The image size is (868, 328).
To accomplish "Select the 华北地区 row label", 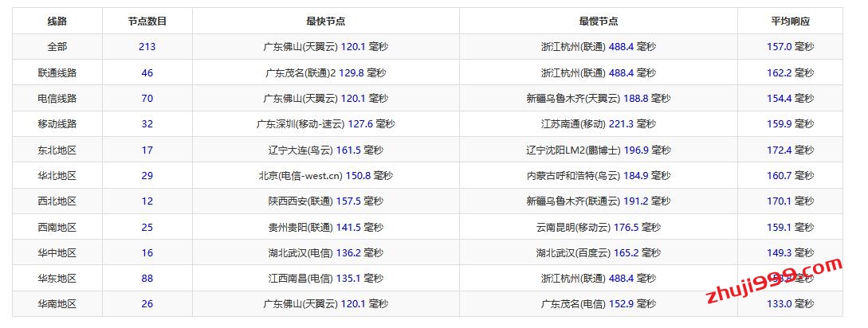I will (x=57, y=176).
